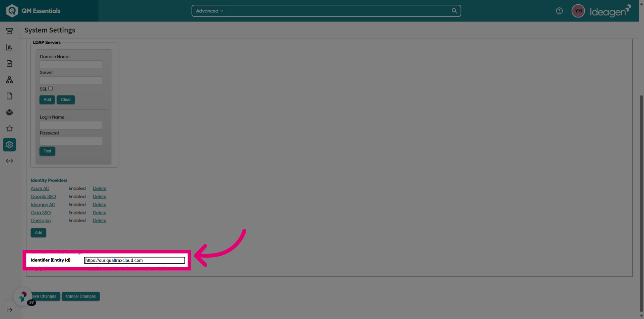Screen dimensions: 644x319
Task: Open the Advanced search dropdown
Action: point(210,11)
